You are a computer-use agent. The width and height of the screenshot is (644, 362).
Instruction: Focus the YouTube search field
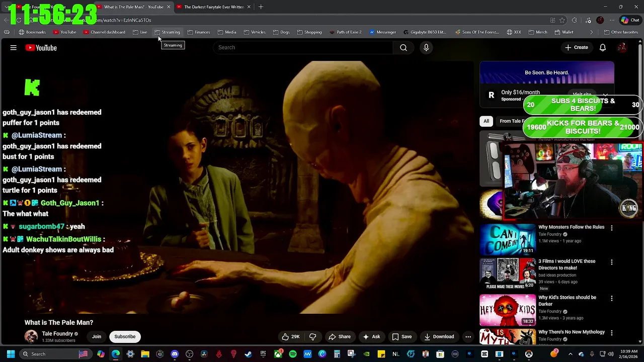[x=304, y=47]
